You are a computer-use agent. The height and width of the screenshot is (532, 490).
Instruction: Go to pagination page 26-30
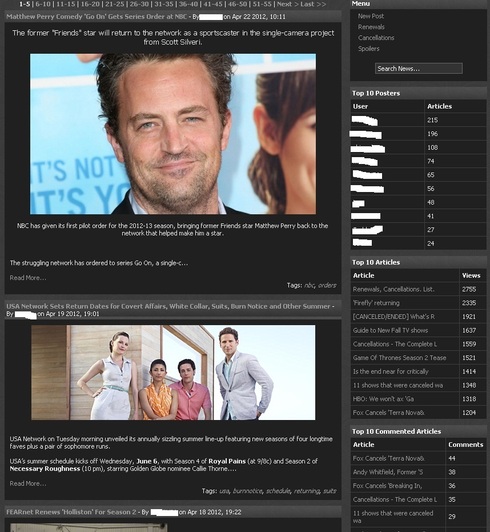139,4
